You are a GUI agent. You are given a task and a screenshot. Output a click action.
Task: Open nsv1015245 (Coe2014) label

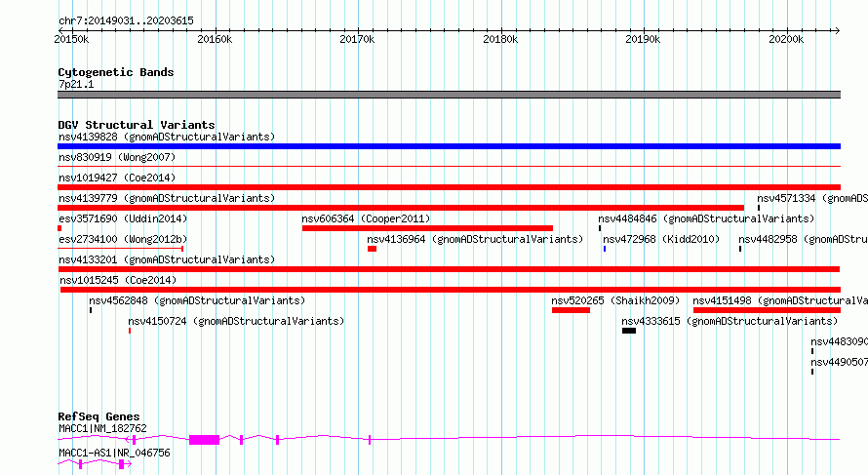point(118,280)
